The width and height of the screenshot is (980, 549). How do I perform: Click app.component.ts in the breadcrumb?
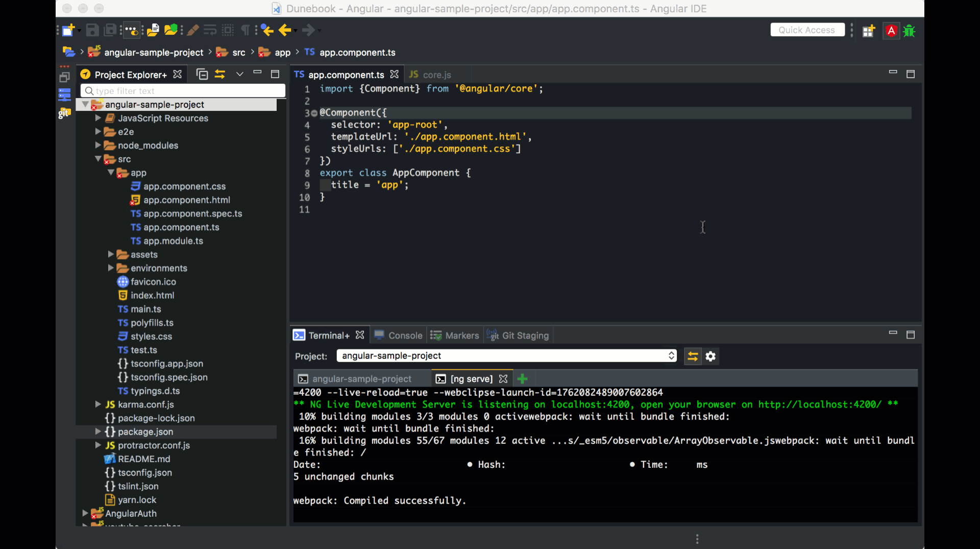357,53
